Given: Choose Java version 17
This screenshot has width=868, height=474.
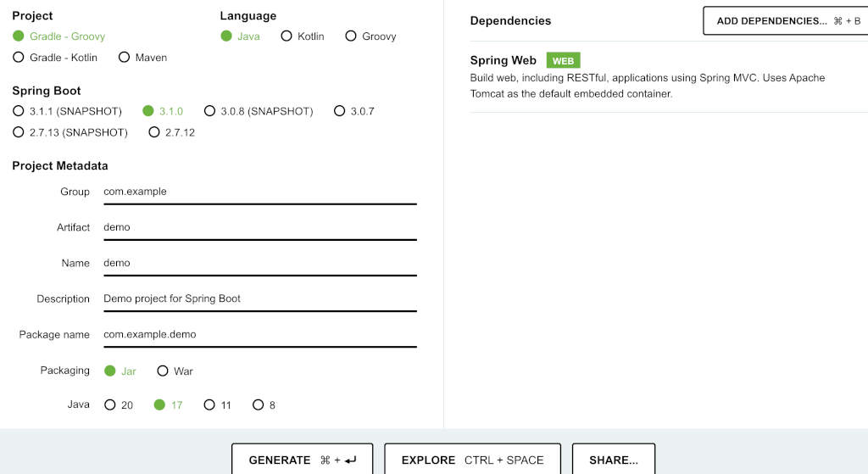Looking at the screenshot, I should pyautogui.click(x=169, y=404).
